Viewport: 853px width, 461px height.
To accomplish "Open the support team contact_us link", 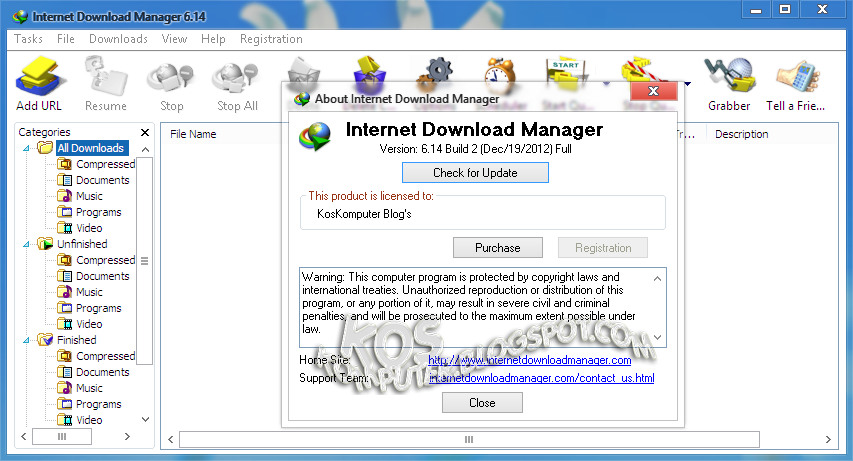I will [x=541, y=378].
